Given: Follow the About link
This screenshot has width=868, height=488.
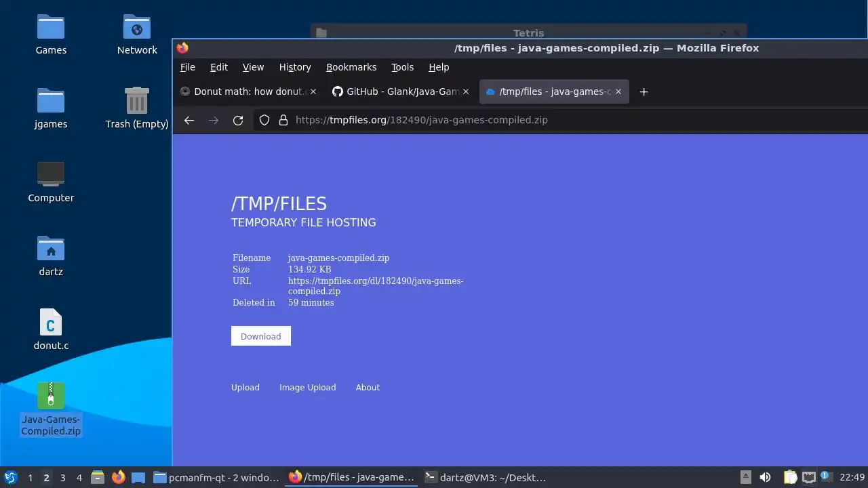Looking at the screenshot, I should 368,388.
